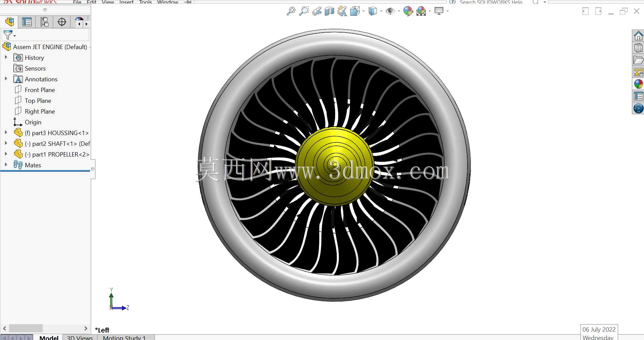
Task: Activate the Section View tool
Action: pyautogui.click(x=329, y=11)
